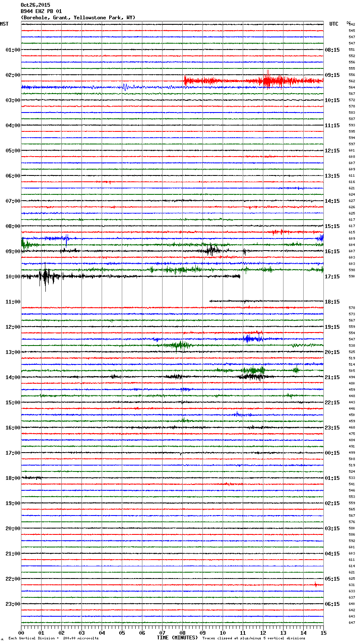Click minute tick label "03" on bottom axis
The image size is (357, 644).
point(81,633)
